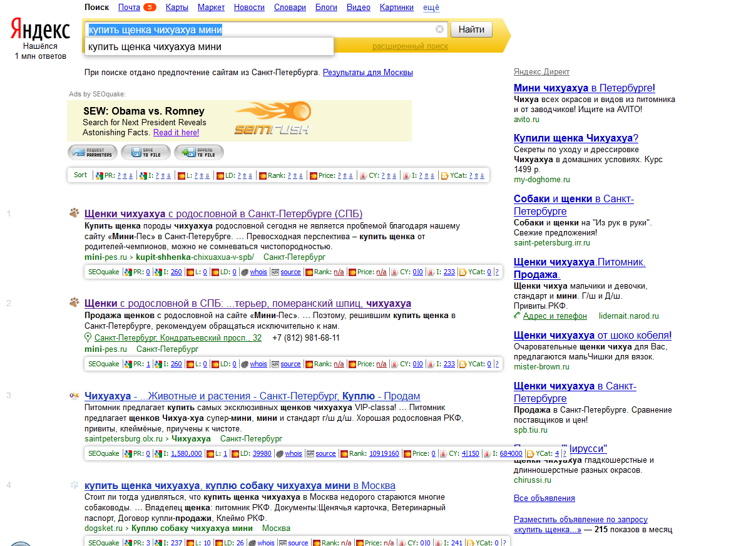Expand the 'ещё' services menu

click(x=431, y=8)
